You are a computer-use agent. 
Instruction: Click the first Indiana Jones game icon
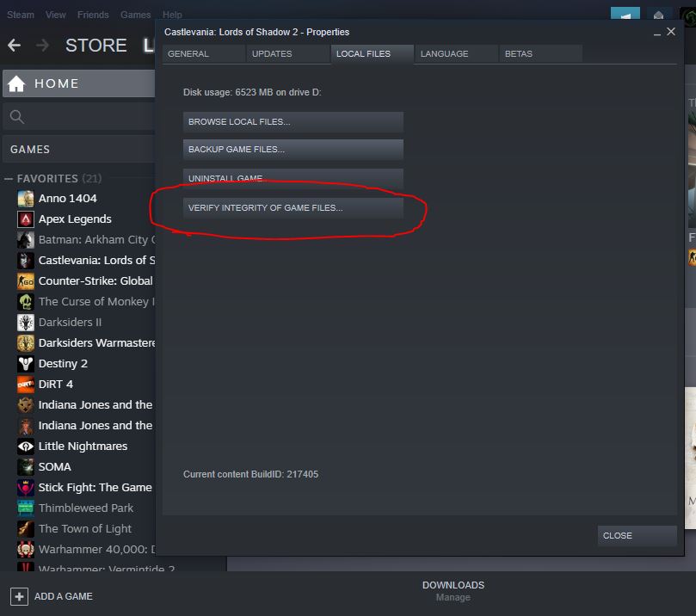[26, 404]
